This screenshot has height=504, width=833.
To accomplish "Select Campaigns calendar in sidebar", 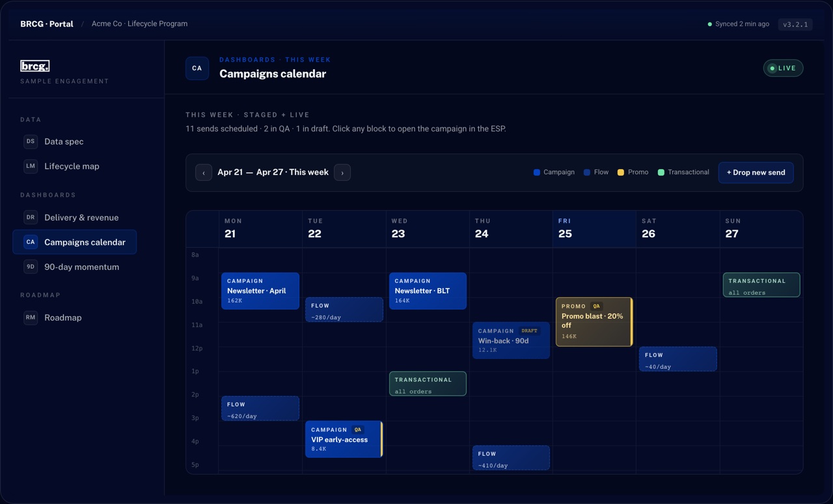I will pyautogui.click(x=75, y=242).
